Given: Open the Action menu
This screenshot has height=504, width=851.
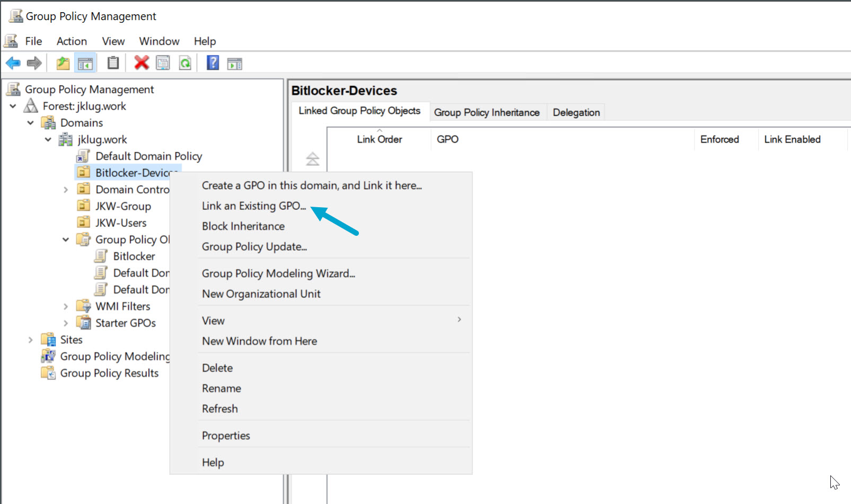Looking at the screenshot, I should 72,41.
